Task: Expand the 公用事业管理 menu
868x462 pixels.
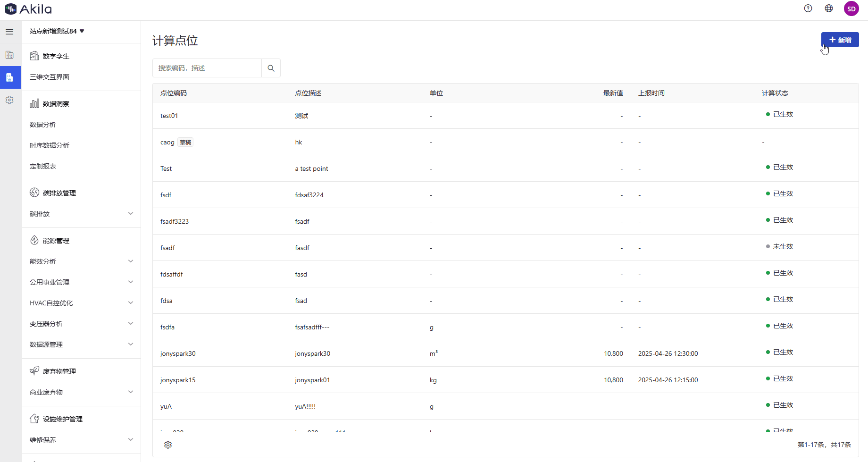Action: pos(81,282)
